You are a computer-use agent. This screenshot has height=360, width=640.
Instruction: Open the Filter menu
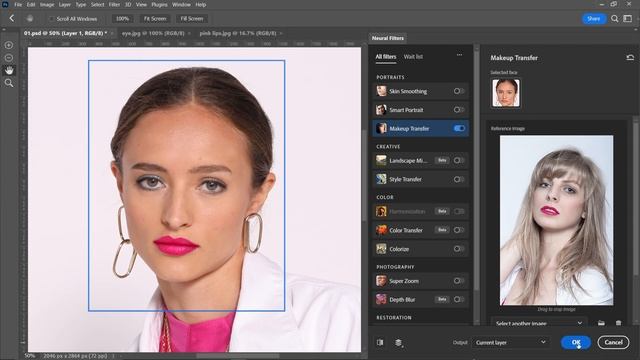114,4
